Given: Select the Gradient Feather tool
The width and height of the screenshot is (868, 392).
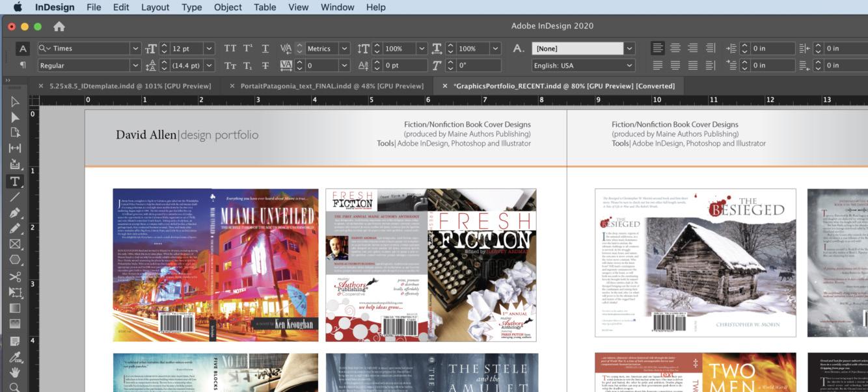Looking at the screenshot, I should click(x=14, y=324).
